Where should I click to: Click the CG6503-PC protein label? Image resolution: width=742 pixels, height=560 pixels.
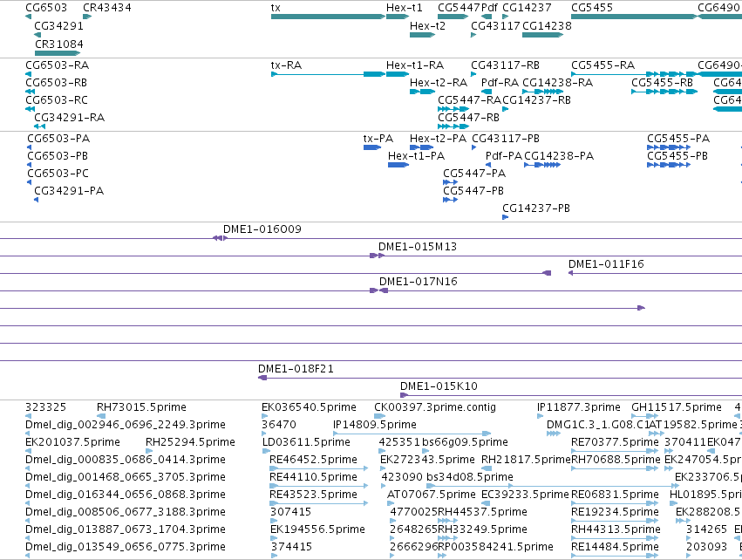click(58, 174)
